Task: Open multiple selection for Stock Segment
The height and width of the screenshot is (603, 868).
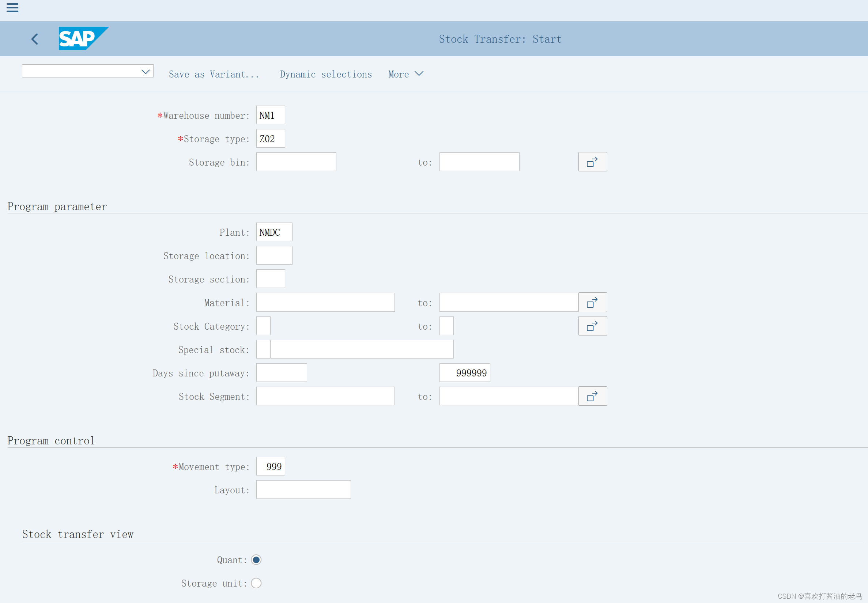Action: click(592, 396)
